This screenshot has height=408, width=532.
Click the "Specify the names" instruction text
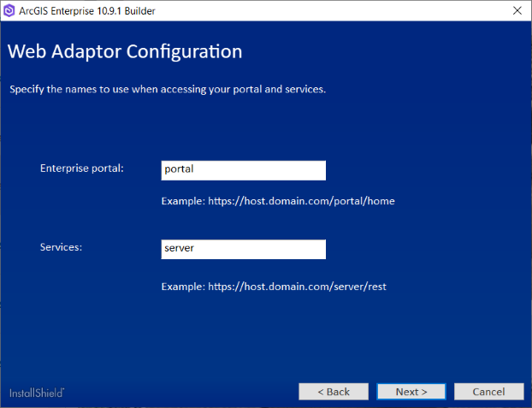pyautogui.click(x=168, y=89)
